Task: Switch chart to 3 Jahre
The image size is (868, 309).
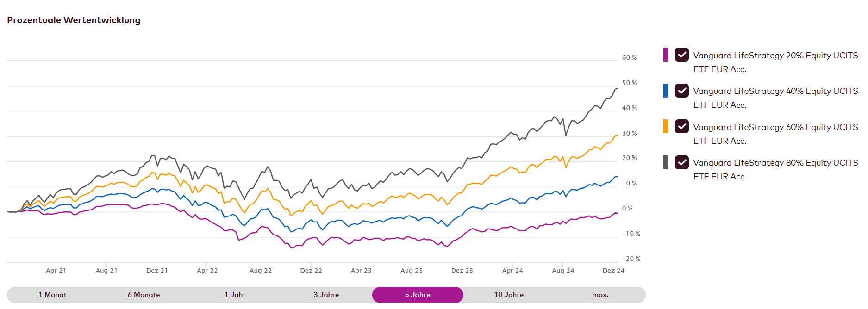Action: pyautogui.click(x=326, y=295)
